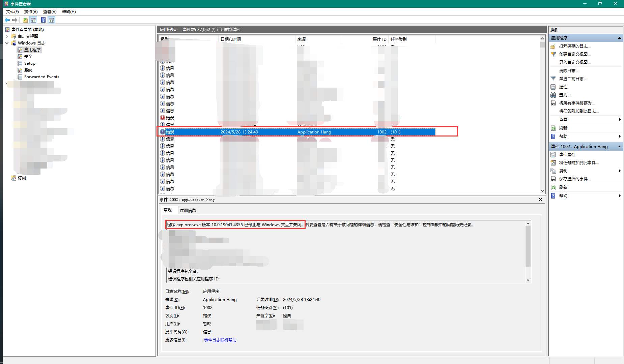Screen dimensions: 624x364
Task: Switch to the 详细信息 tab
Action: click(x=188, y=211)
